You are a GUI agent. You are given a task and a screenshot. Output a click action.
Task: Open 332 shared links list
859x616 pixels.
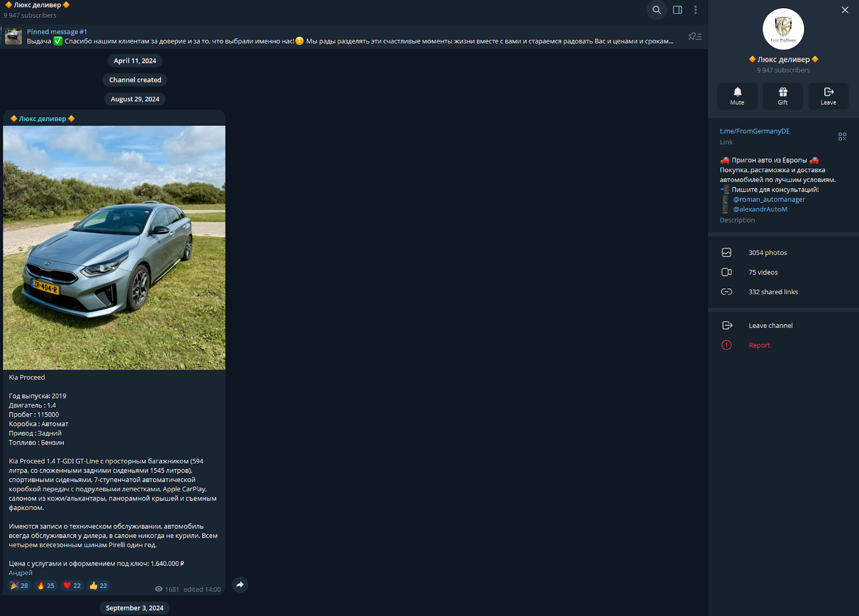(x=773, y=292)
